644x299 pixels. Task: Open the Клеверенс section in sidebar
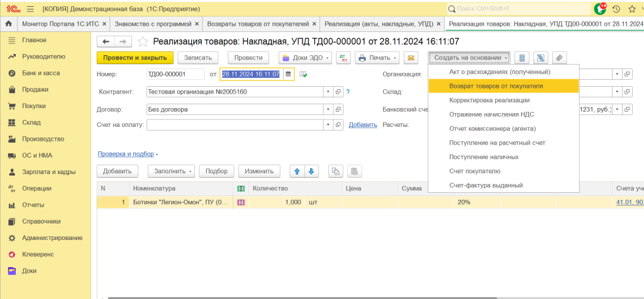[38, 254]
